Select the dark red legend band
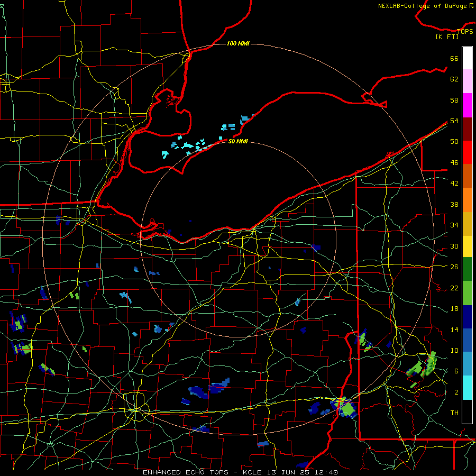This screenshot has height=476, width=476. [467, 129]
